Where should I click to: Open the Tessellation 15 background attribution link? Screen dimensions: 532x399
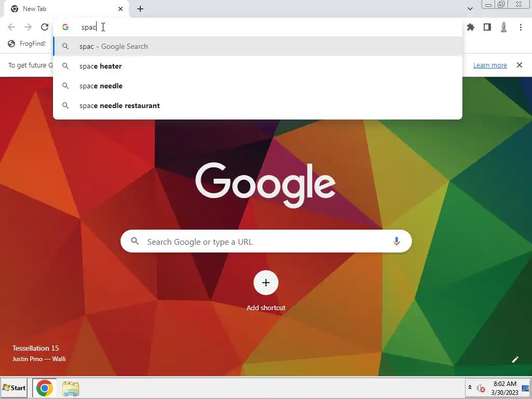pyautogui.click(x=38, y=353)
